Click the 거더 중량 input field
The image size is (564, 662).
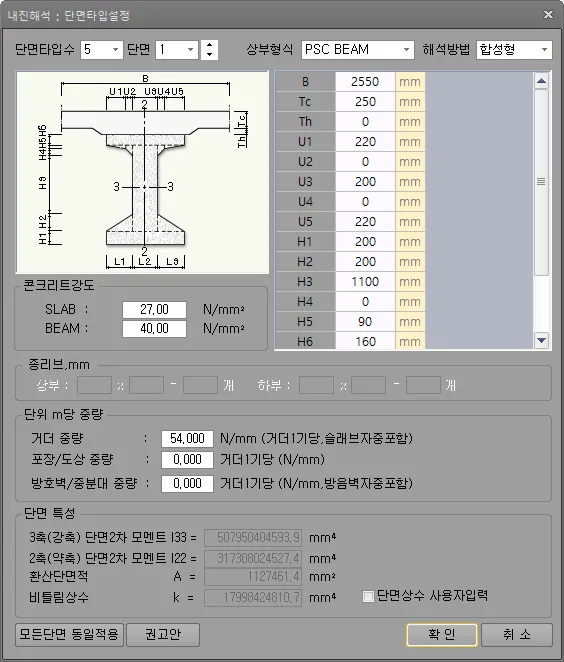(187, 438)
